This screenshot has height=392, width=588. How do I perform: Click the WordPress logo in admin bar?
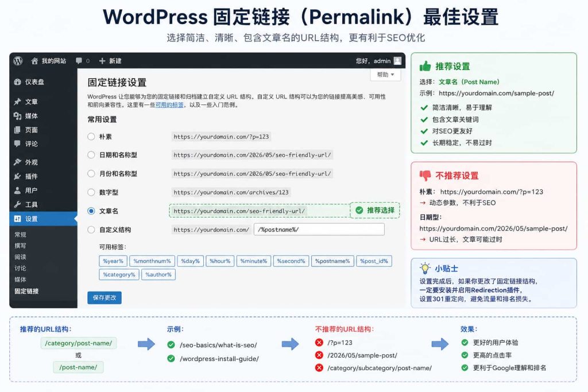[18, 61]
